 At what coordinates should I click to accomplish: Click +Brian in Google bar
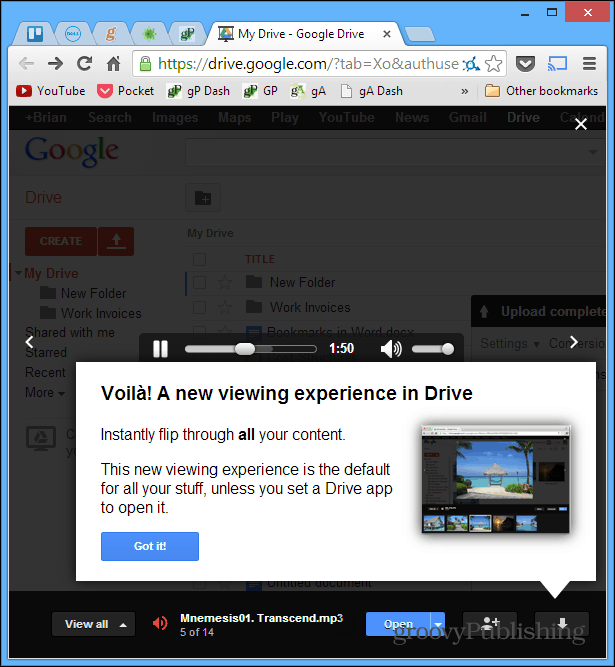pyautogui.click(x=46, y=117)
